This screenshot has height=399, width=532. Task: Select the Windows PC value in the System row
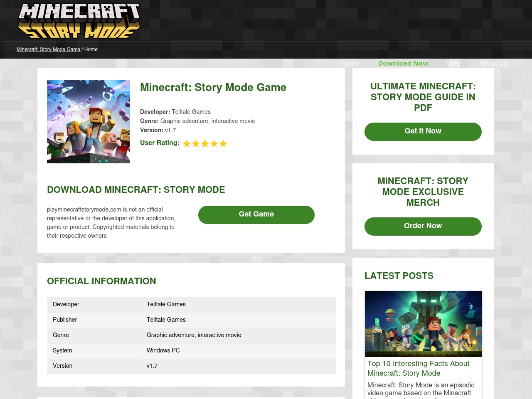tap(163, 350)
